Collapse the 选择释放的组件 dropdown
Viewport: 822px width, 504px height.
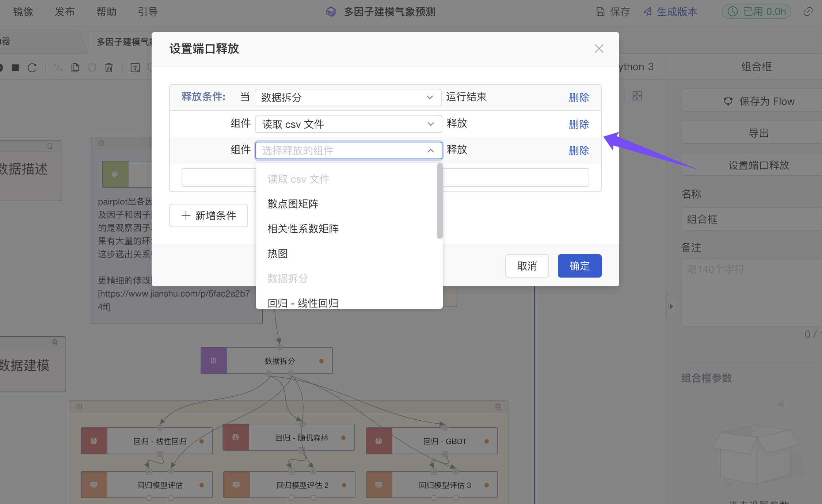(x=430, y=150)
